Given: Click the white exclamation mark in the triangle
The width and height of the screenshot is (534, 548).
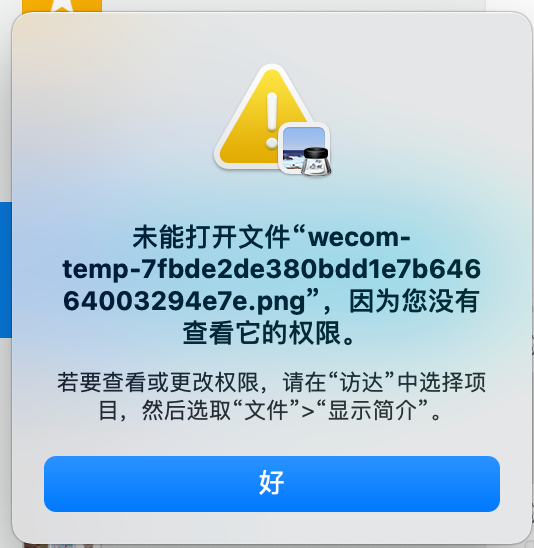Looking at the screenshot, I should click(x=272, y=121).
